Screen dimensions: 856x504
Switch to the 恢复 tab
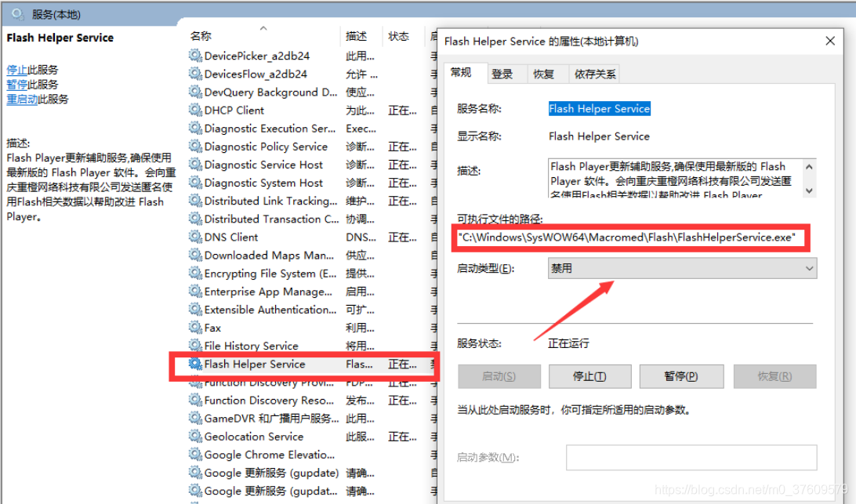coord(547,74)
